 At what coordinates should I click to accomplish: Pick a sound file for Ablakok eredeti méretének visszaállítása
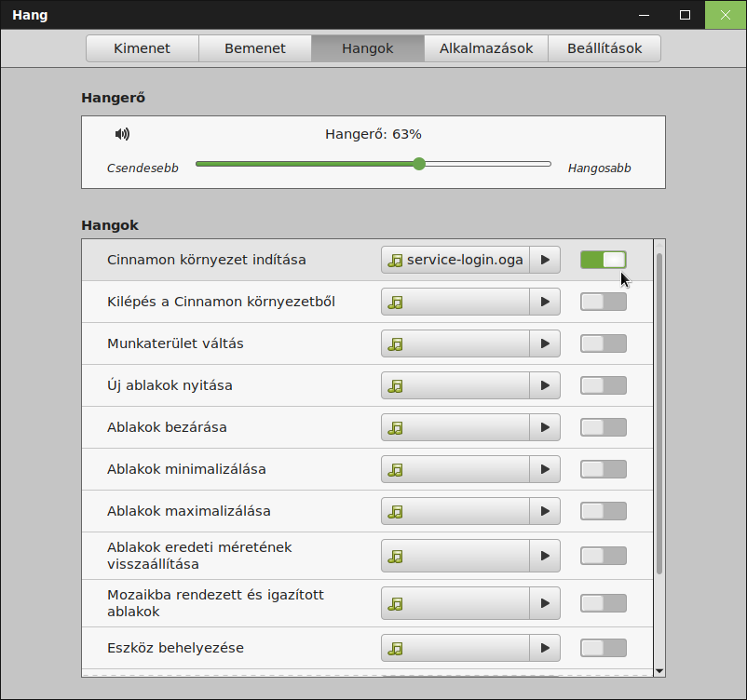[455, 556]
